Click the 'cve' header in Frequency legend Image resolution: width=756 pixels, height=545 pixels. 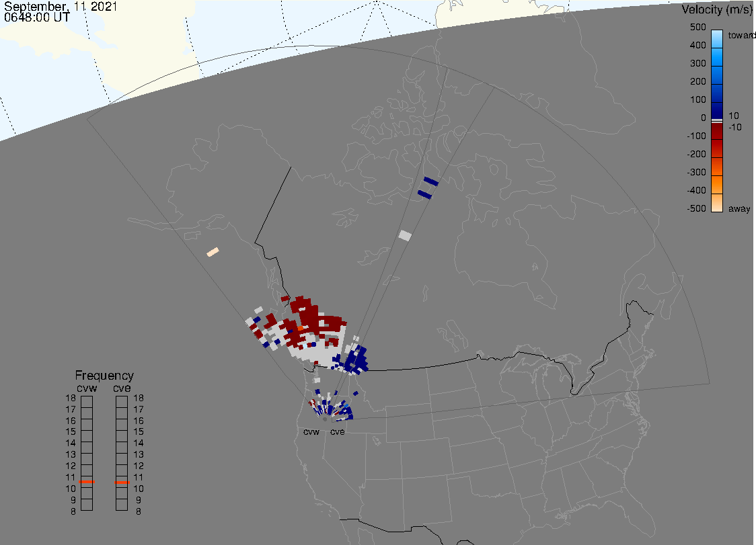(x=122, y=388)
